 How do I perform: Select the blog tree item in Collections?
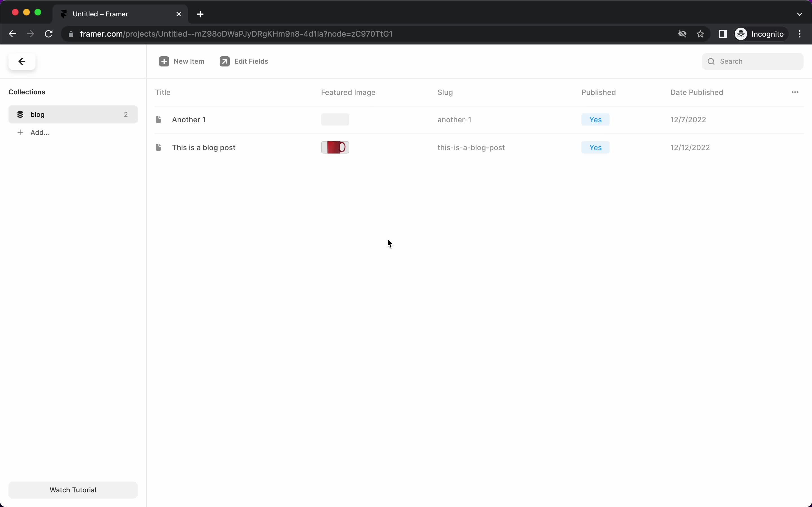click(x=72, y=114)
